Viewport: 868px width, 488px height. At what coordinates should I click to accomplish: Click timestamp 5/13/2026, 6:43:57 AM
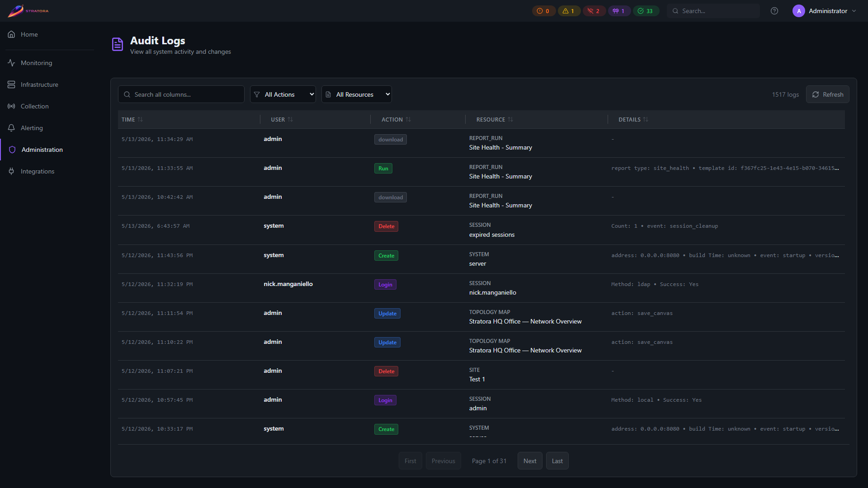coord(156,226)
